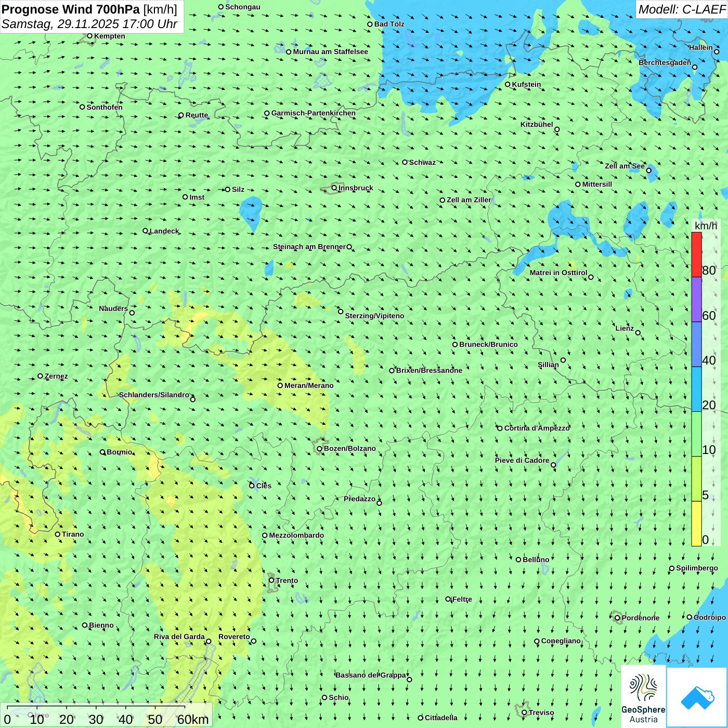Click the 'Sonthofen' place label
728x728 pixels.
[x=105, y=107]
